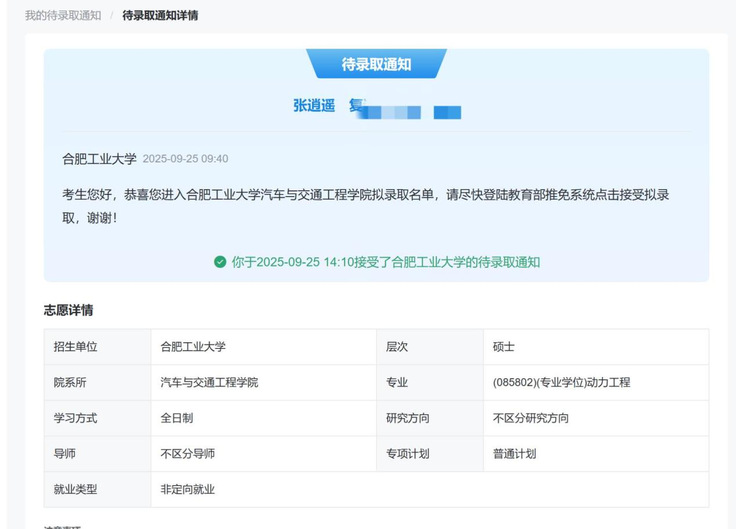Select the 院系所 value 汽车与交通工程学院
736x529 pixels.
209,383
